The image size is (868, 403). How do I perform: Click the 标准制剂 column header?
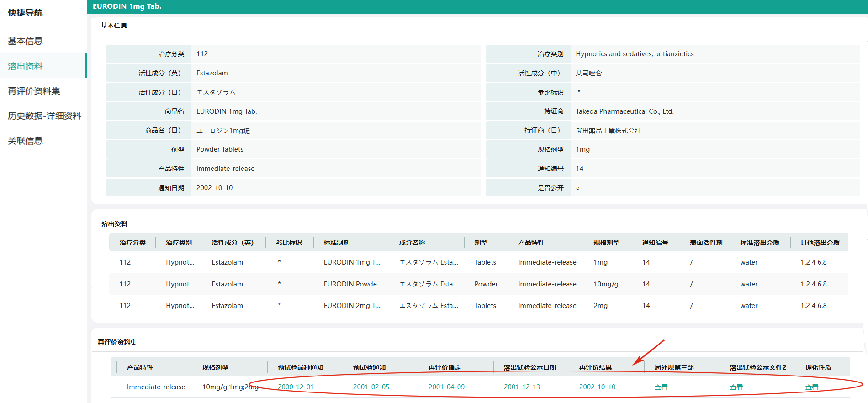click(337, 243)
